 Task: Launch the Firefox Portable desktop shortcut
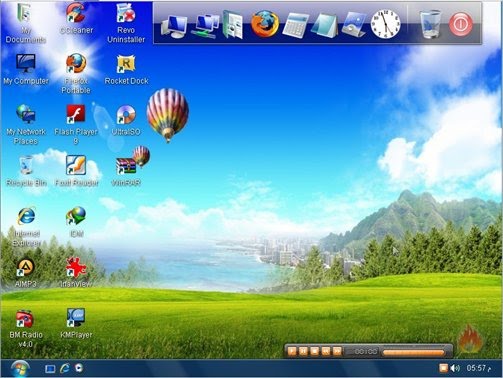76,73
